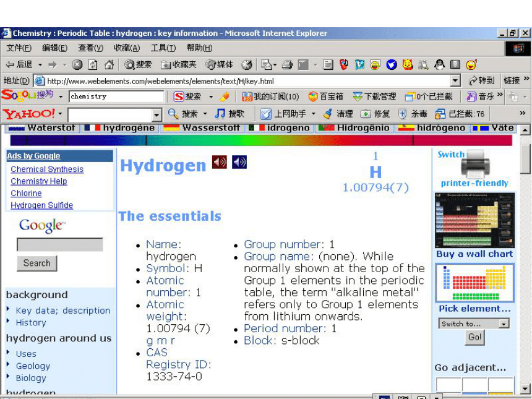Open the Sogou logo dropdown arrow
The height and width of the screenshot is (399, 532).
coord(61,97)
